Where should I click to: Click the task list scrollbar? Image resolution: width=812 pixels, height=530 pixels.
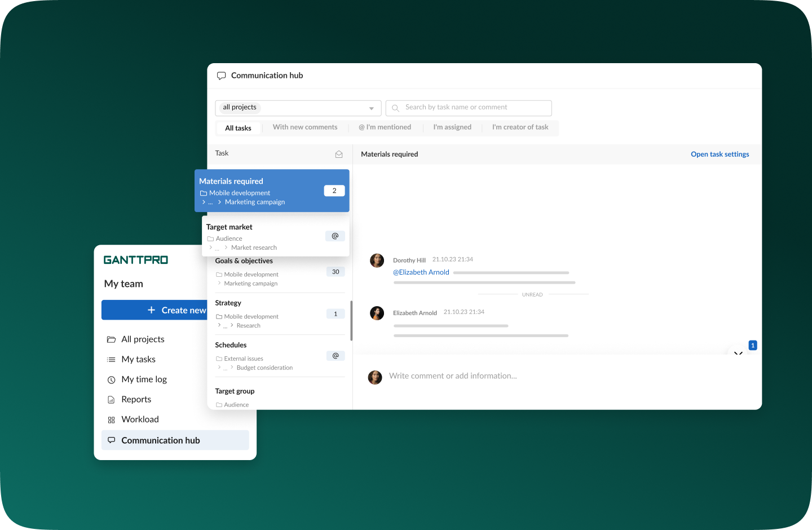coord(351,320)
